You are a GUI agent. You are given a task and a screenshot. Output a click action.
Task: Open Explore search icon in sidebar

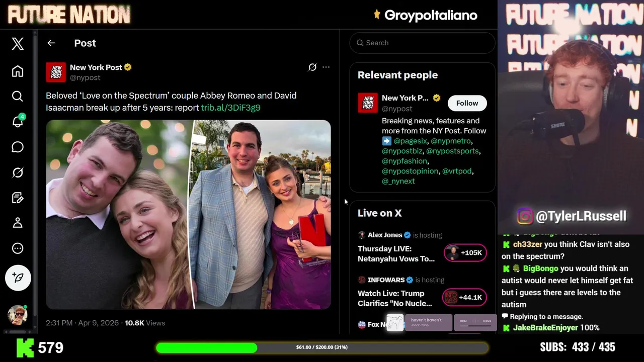point(18,96)
